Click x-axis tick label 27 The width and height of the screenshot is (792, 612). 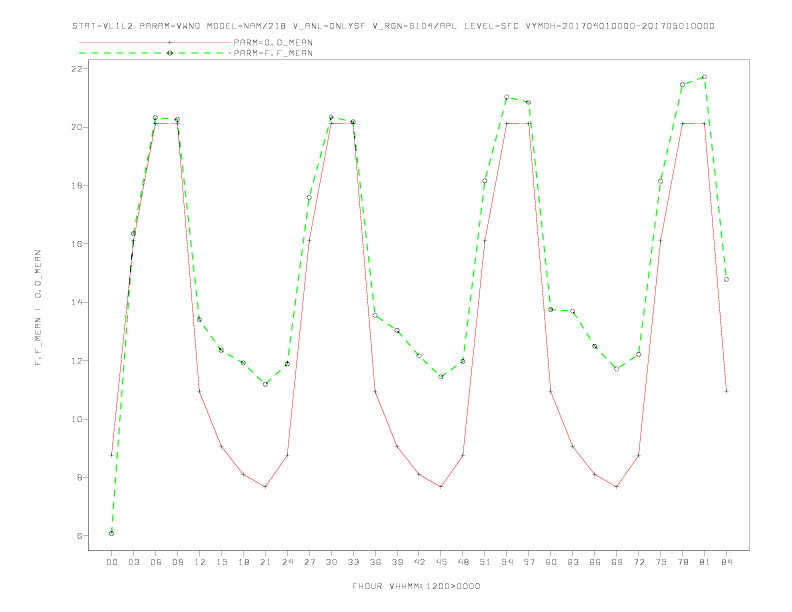309,562
